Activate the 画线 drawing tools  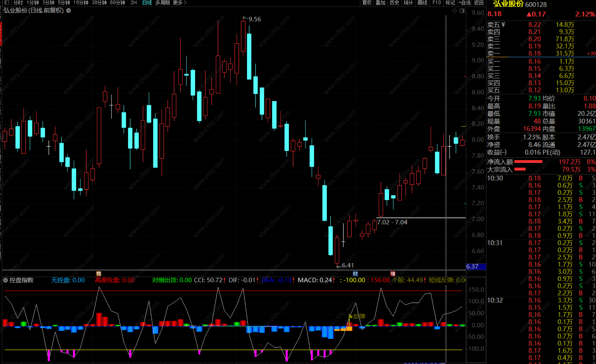click(422, 3)
